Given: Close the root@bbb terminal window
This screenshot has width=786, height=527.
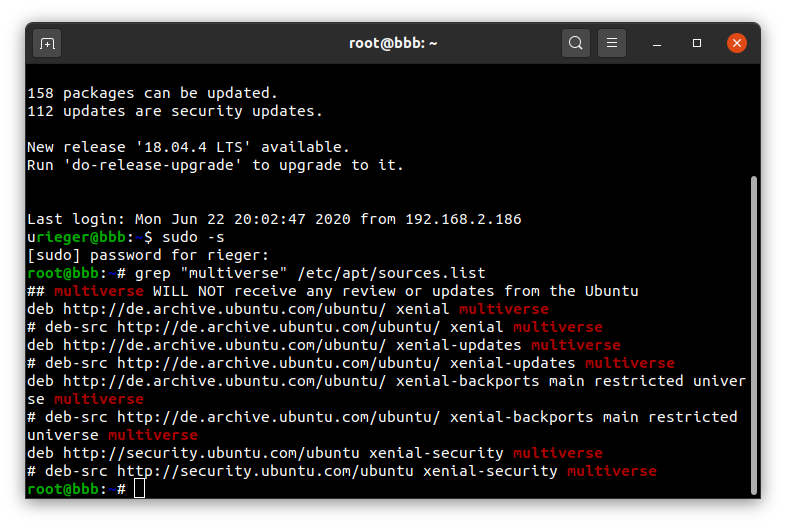Looking at the screenshot, I should tap(737, 43).
